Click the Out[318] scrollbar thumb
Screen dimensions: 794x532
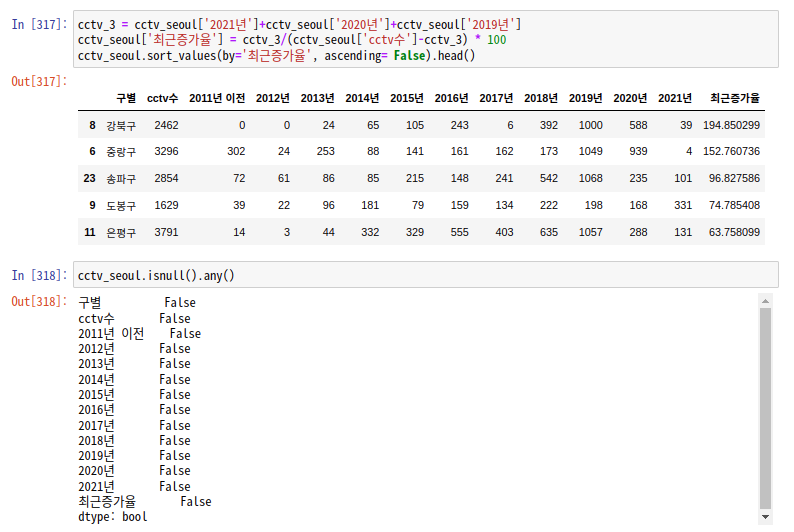point(765,408)
